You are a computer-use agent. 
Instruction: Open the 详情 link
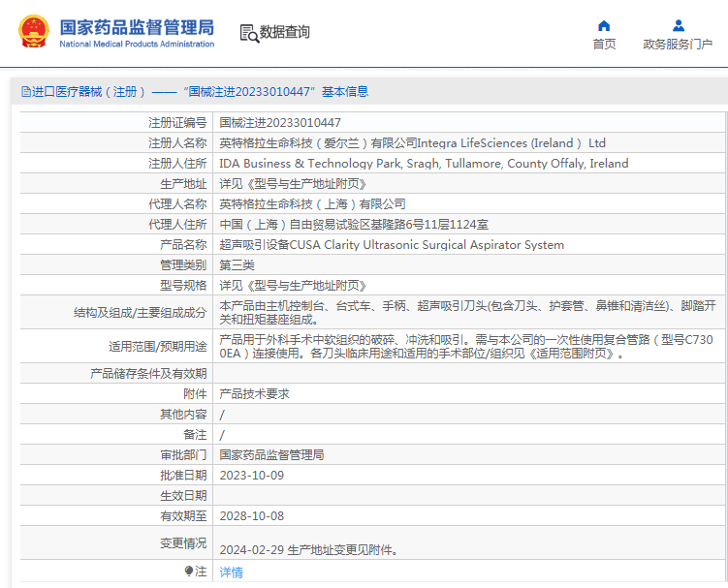(231, 573)
